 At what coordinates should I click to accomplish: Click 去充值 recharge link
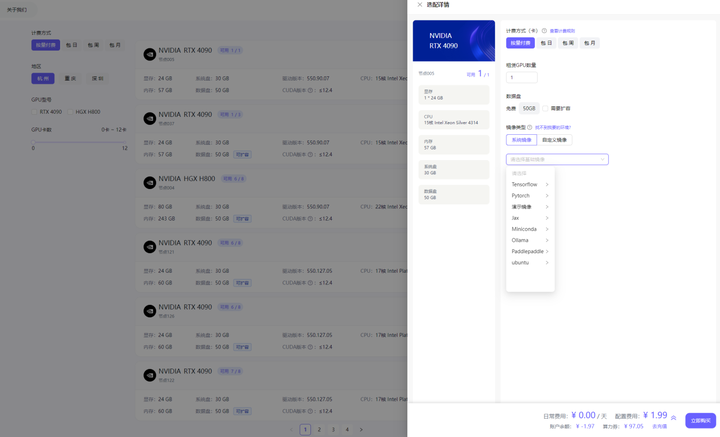pyautogui.click(x=659, y=426)
